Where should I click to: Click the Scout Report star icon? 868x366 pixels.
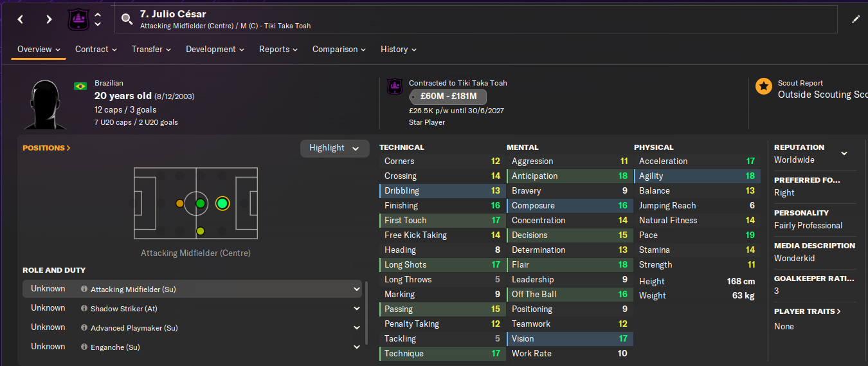[763, 86]
